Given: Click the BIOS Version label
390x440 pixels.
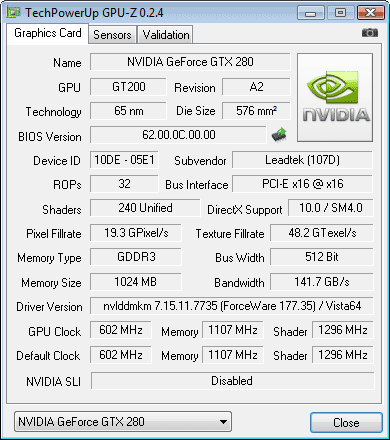Looking at the screenshot, I should coord(50,137).
